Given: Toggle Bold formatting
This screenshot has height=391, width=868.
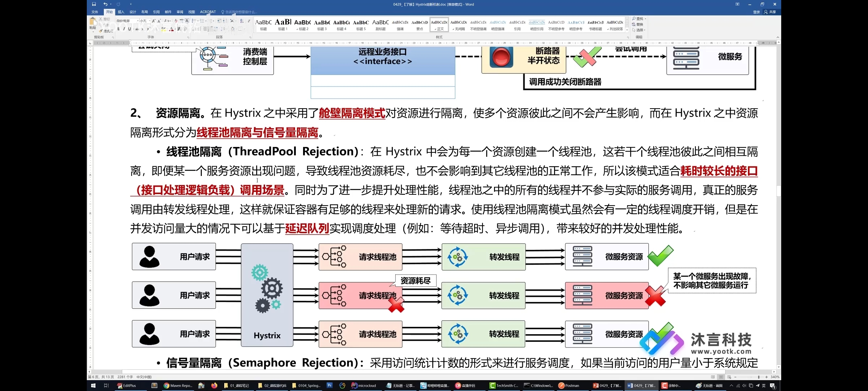Looking at the screenshot, I should click(x=119, y=29).
